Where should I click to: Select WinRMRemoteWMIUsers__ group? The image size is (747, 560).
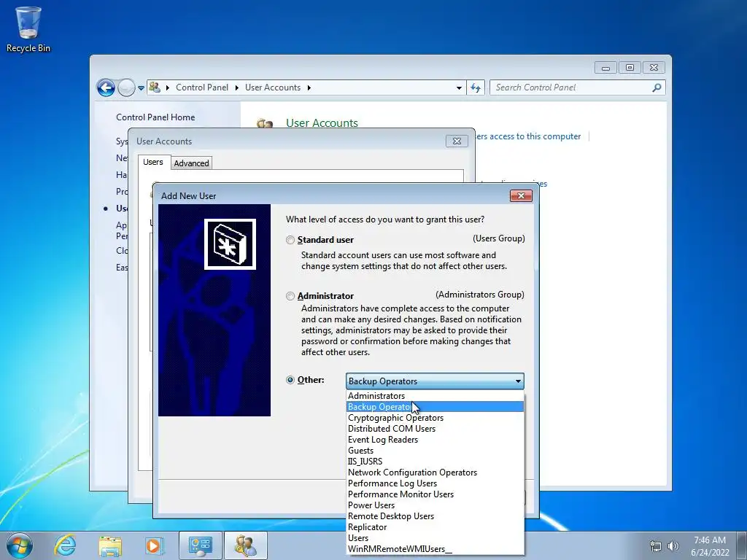coord(435,549)
